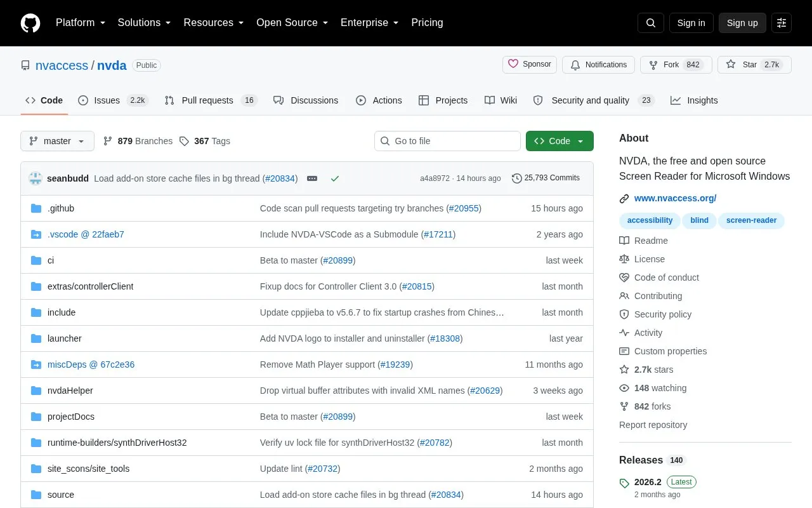Click the commit details ellipsis icon
This screenshot has width=812, height=508.
click(312, 178)
